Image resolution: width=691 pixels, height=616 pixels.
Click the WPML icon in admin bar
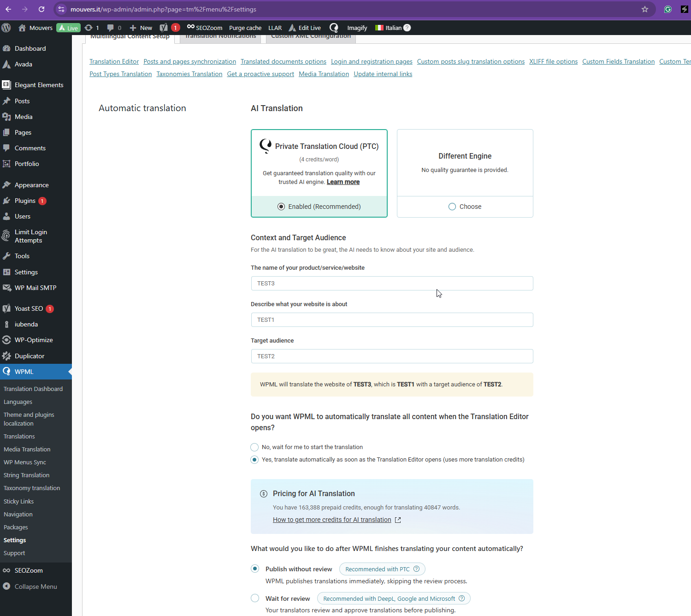(334, 28)
